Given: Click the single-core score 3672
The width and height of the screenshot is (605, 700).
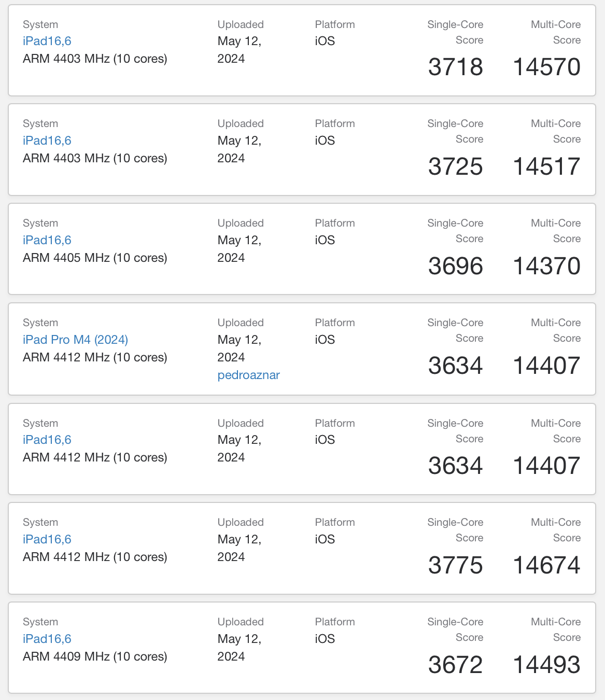Looking at the screenshot, I should (455, 665).
